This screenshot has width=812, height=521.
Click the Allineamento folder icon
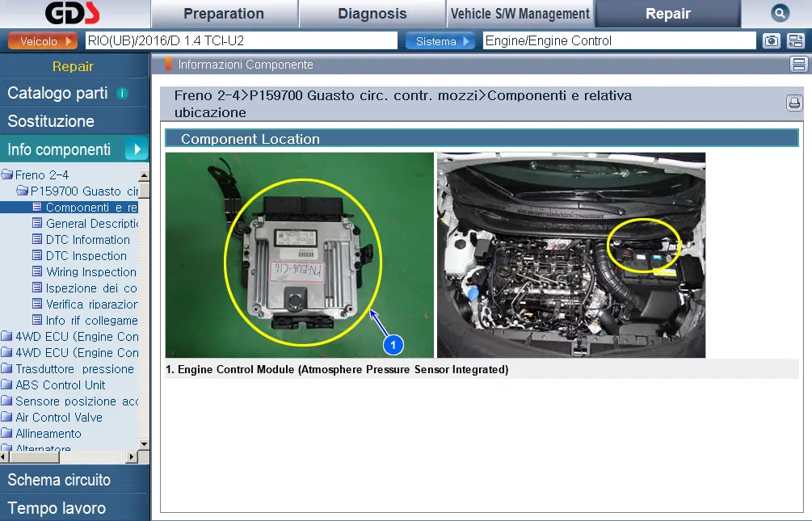point(6,433)
